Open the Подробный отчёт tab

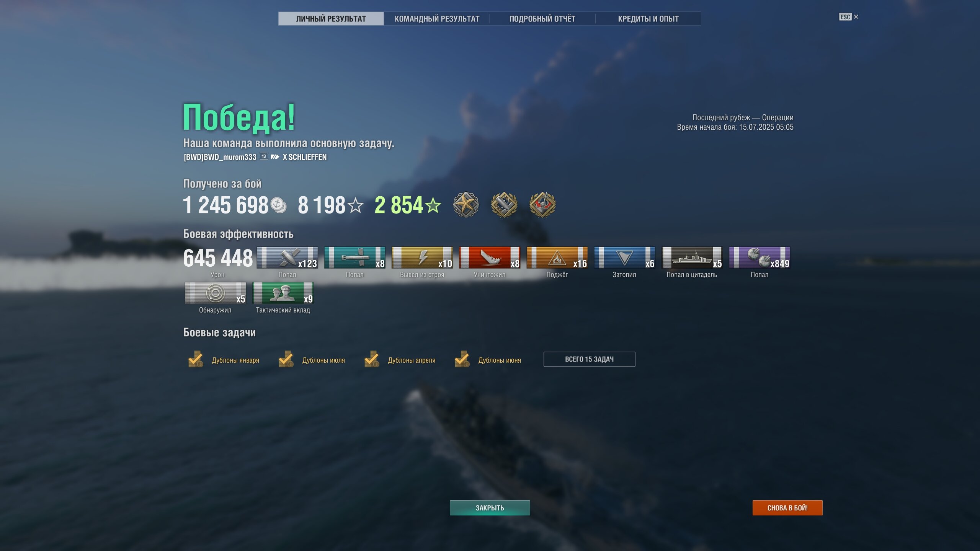coord(542,19)
